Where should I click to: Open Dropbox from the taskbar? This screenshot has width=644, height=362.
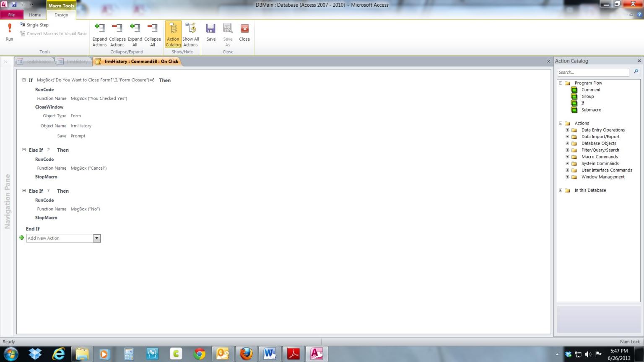coord(35,354)
